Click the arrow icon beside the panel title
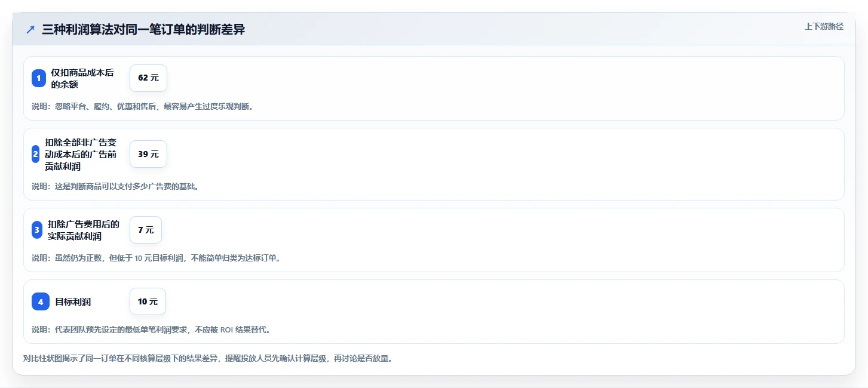Screen dimensions: 868x388 (x=30, y=29)
